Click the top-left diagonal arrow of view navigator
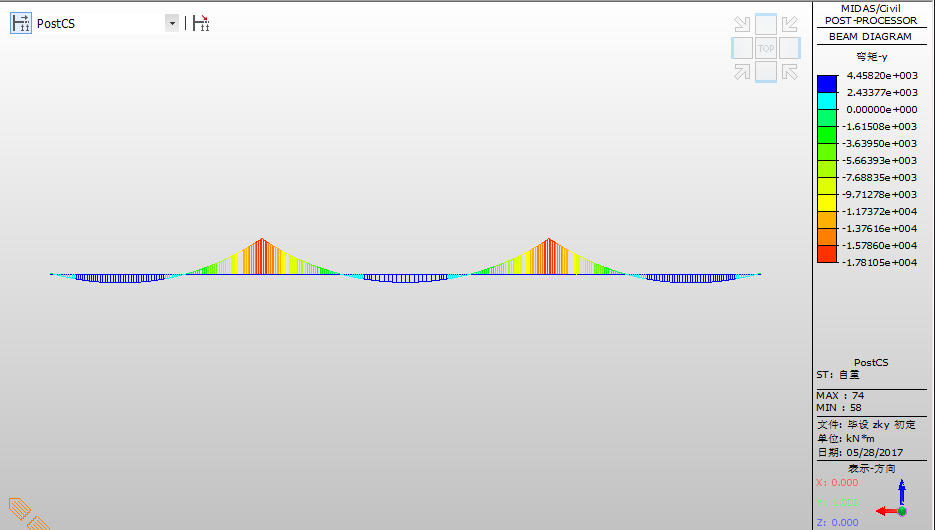This screenshot has width=935, height=530. [x=742, y=24]
